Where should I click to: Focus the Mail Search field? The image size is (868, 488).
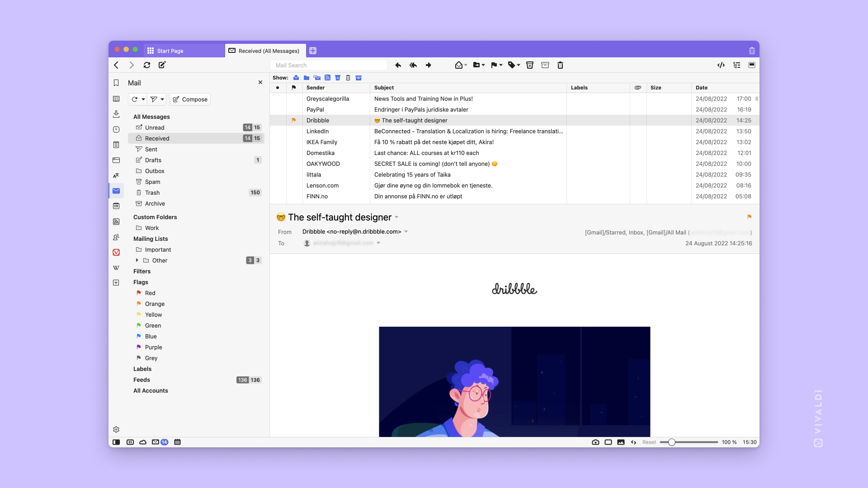329,65
